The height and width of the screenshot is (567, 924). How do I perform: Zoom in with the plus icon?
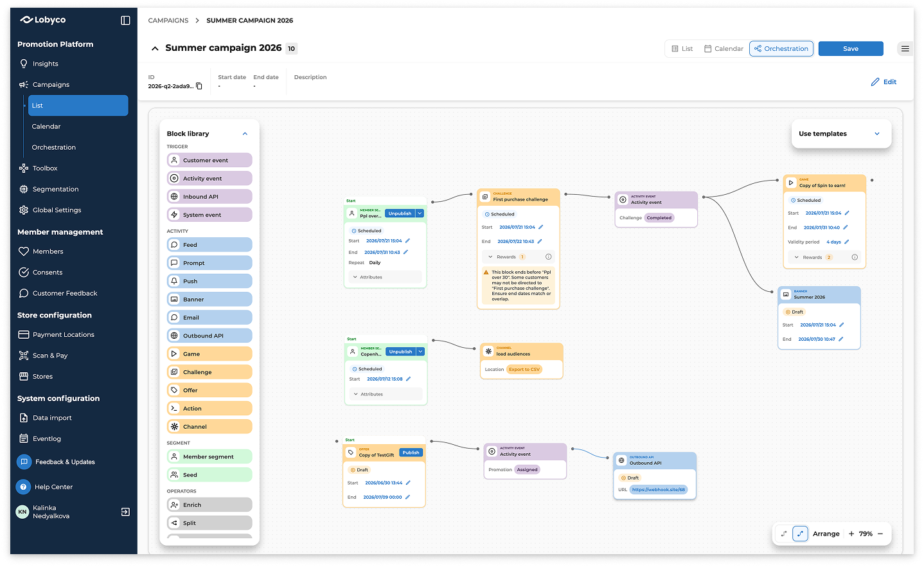pos(851,534)
